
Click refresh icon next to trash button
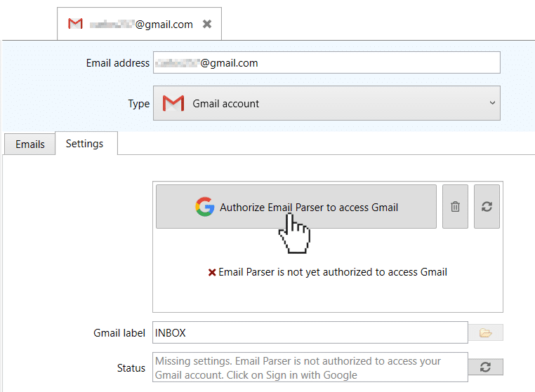coord(487,207)
